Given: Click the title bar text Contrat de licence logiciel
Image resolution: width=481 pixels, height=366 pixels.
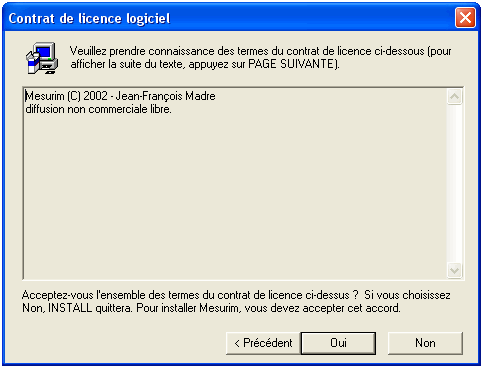Looking at the screenshot, I should (x=89, y=18).
